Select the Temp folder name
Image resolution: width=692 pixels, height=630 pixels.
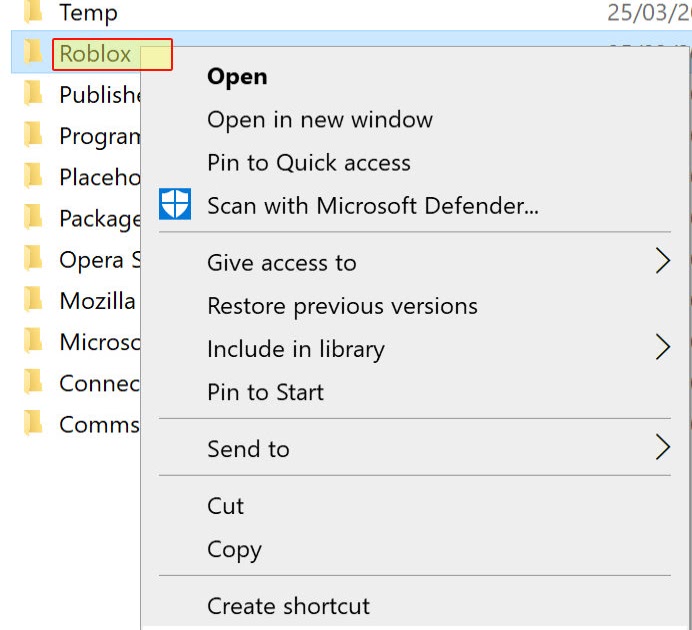point(88,12)
